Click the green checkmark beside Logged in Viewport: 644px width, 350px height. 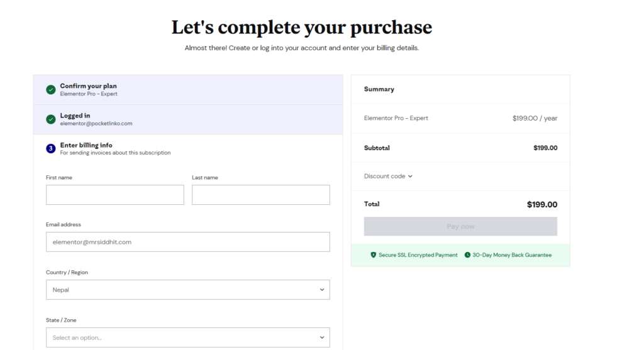click(x=50, y=119)
